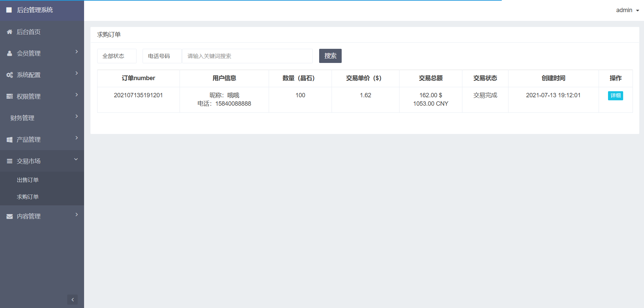Screen dimensions: 644x308
Task: Click the user icon for 会员管理
Action: coord(9,54)
